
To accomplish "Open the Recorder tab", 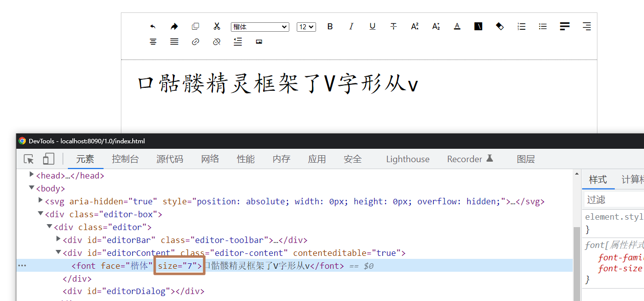I will pos(470,159).
